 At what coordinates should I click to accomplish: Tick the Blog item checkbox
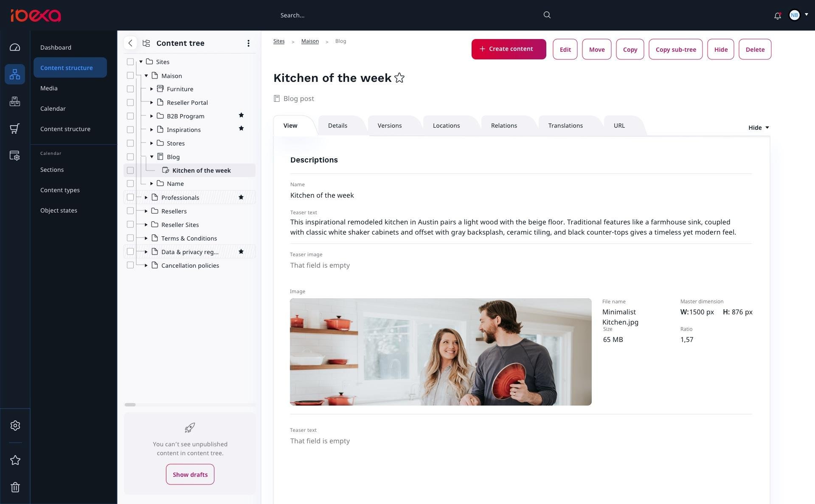tap(130, 157)
